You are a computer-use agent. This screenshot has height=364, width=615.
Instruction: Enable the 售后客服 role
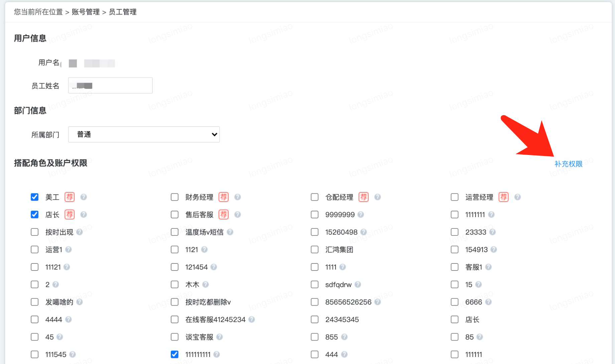(x=174, y=215)
